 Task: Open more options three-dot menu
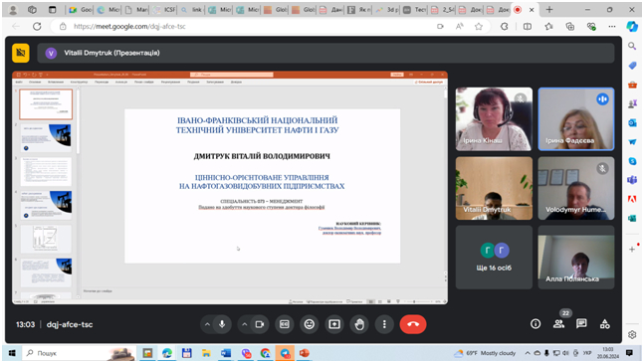384,324
